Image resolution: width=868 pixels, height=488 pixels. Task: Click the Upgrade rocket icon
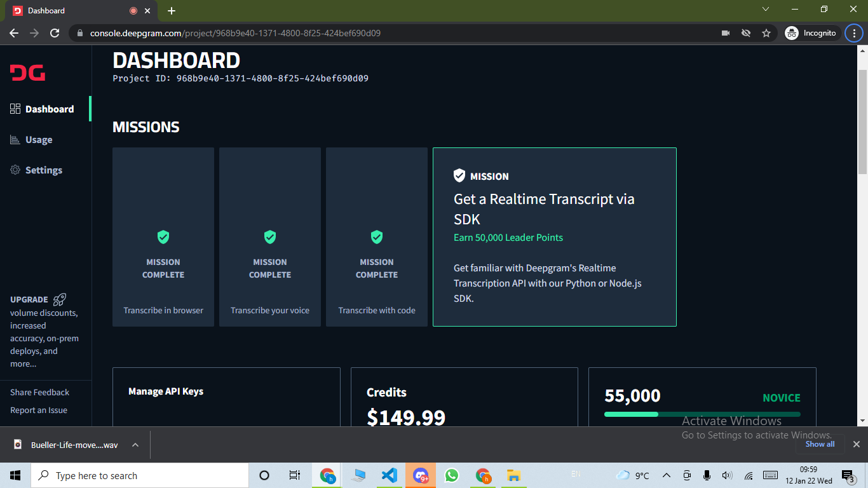60,299
